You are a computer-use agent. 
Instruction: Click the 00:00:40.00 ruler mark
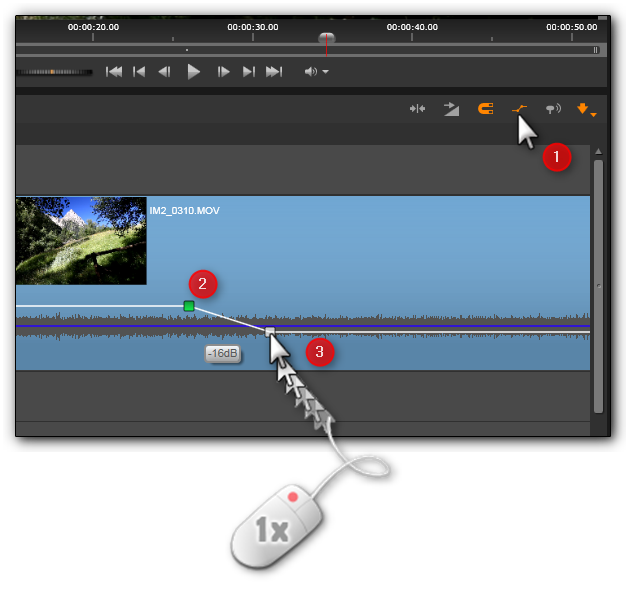pyautogui.click(x=412, y=27)
